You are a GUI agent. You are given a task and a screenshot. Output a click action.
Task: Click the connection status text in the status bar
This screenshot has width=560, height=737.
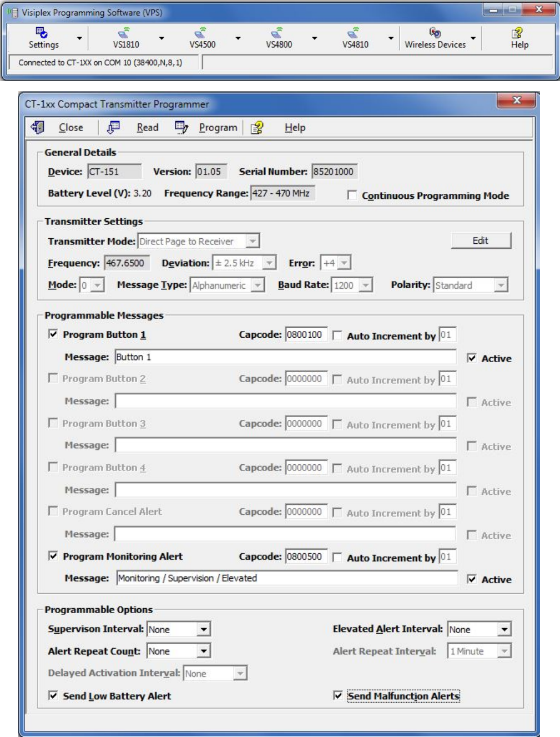click(x=100, y=62)
